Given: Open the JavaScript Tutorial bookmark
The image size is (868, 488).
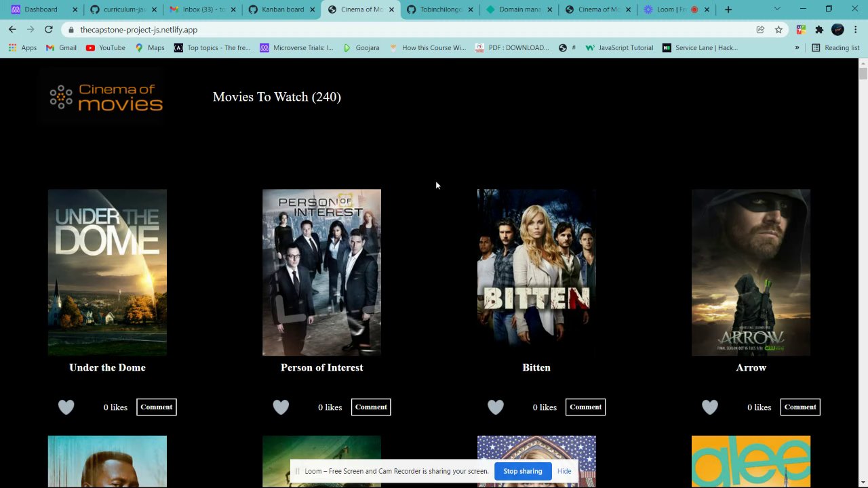Looking at the screenshot, I should coord(619,48).
